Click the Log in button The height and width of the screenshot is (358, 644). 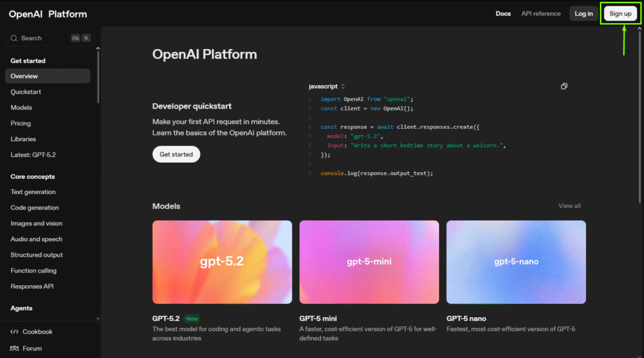(584, 14)
